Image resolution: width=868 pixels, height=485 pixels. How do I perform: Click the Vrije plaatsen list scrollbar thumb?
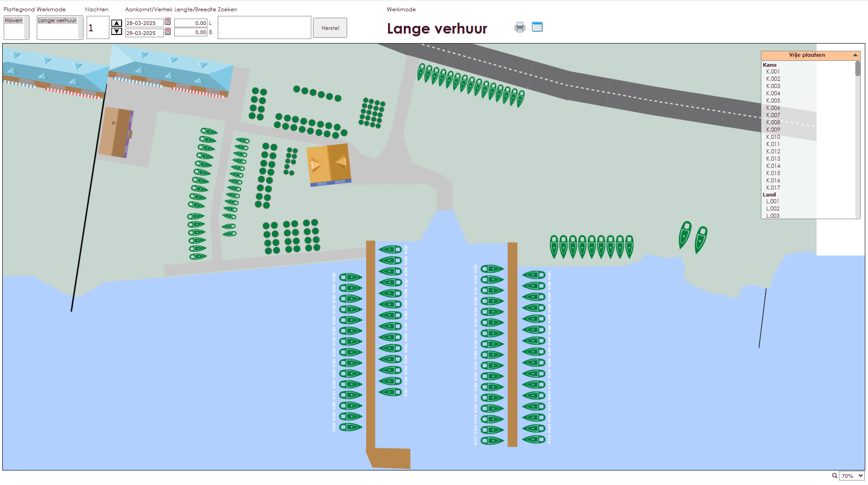(x=857, y=69)
